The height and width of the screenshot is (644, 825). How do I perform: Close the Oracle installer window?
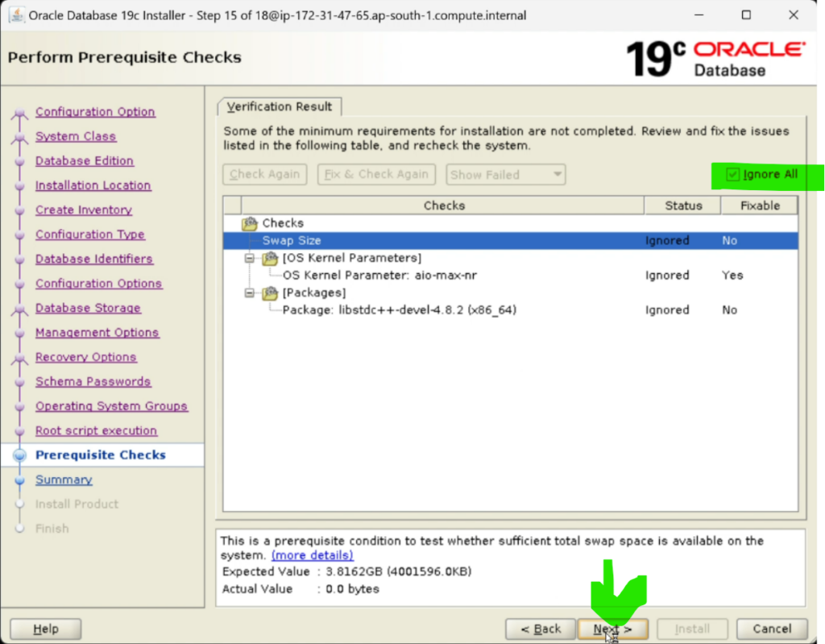pyautogui.click(x=794, y=15)
